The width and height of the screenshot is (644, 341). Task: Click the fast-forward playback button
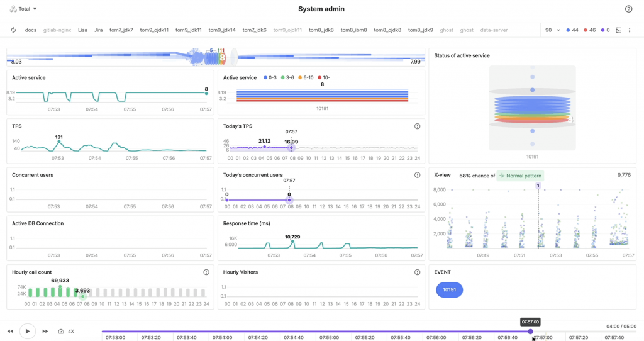(x=45, y=332)
